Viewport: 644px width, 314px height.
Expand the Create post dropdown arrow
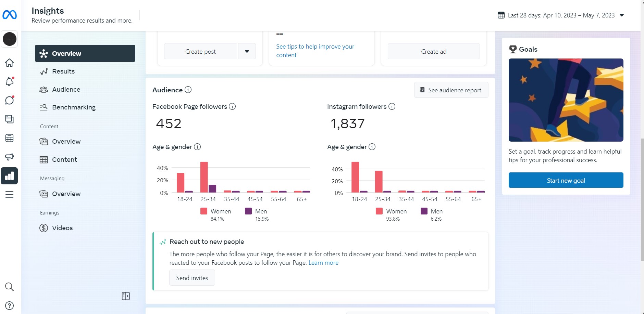pos(247,51)
